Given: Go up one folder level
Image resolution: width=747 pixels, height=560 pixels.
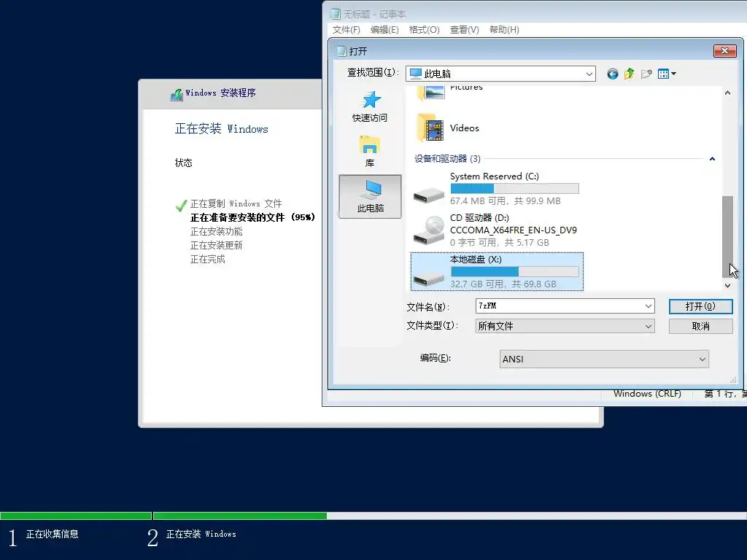Looking at the screenshot, I should click(x=630, y=74).
